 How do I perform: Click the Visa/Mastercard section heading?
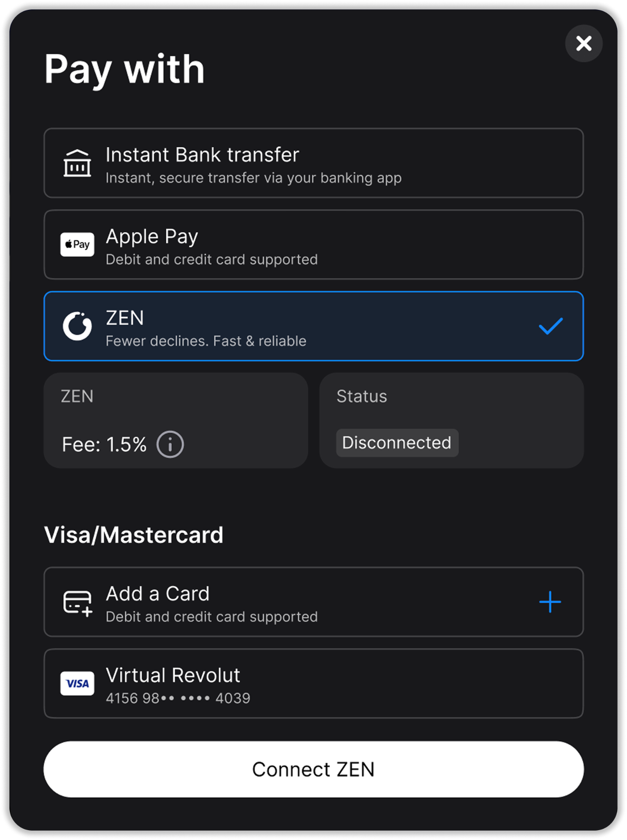pyautogui.click(x=134, y=535)
